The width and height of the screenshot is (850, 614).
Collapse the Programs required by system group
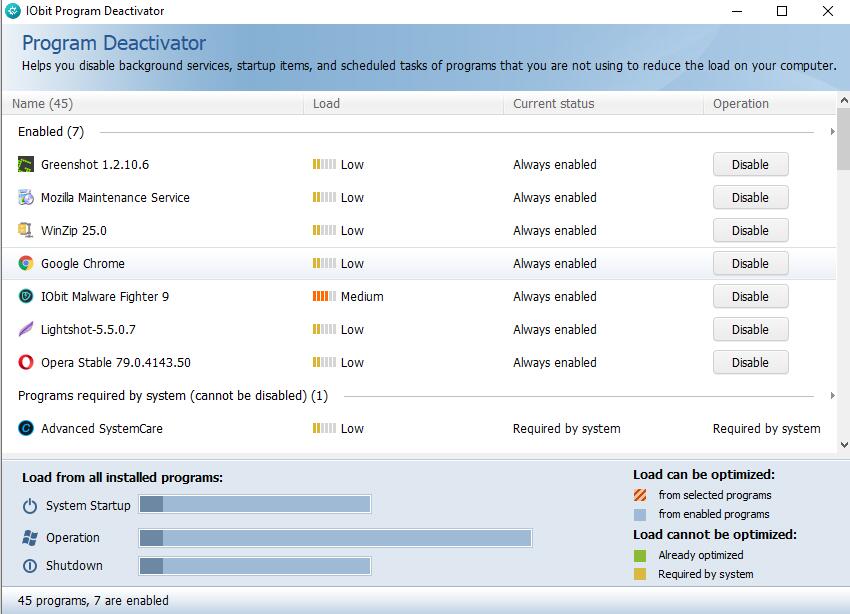[x=832, y=396]
